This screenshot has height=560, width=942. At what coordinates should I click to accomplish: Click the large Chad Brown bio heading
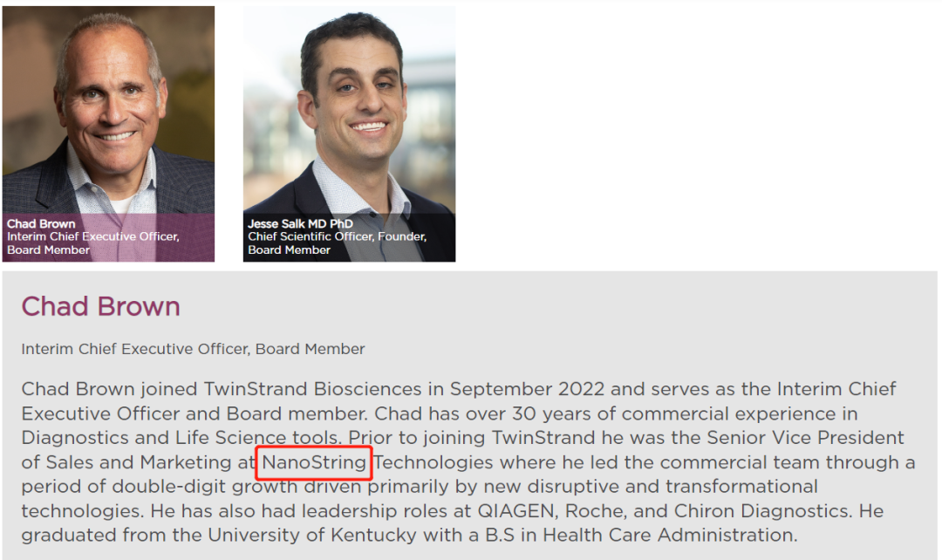(100, 307)
